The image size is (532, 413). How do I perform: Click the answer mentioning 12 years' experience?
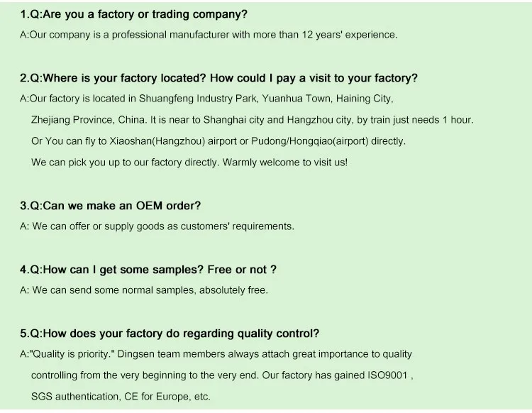(x=209, y=35)
